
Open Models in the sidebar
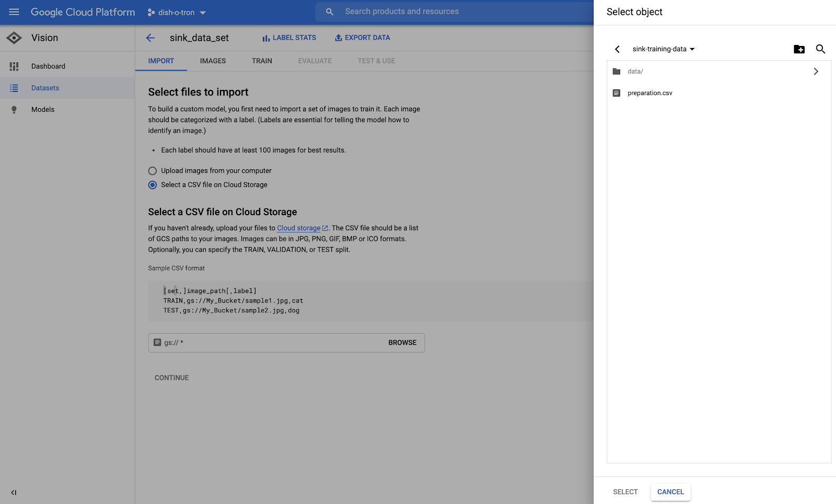tap(43, 110)
